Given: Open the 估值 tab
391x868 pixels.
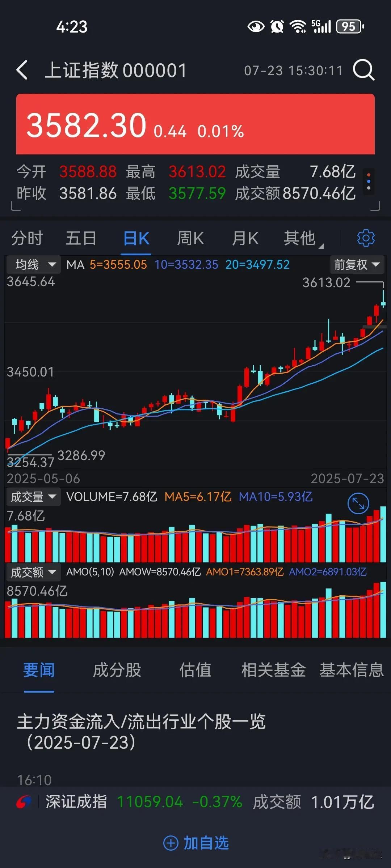Looking at the screenshot, I should click(195, 670).
